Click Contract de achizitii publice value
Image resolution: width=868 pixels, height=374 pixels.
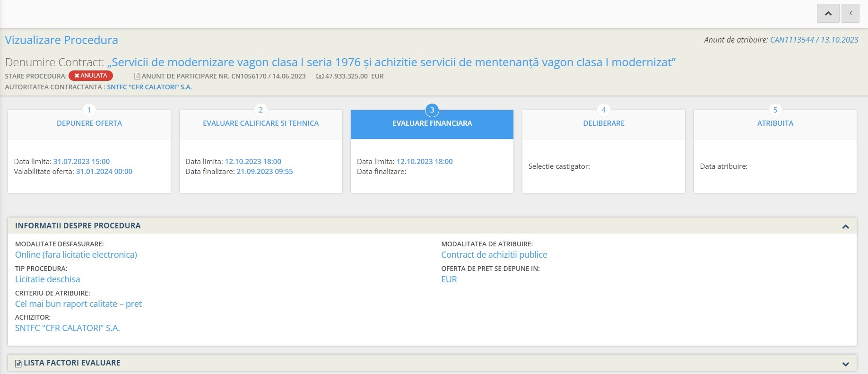coord(494,255)
